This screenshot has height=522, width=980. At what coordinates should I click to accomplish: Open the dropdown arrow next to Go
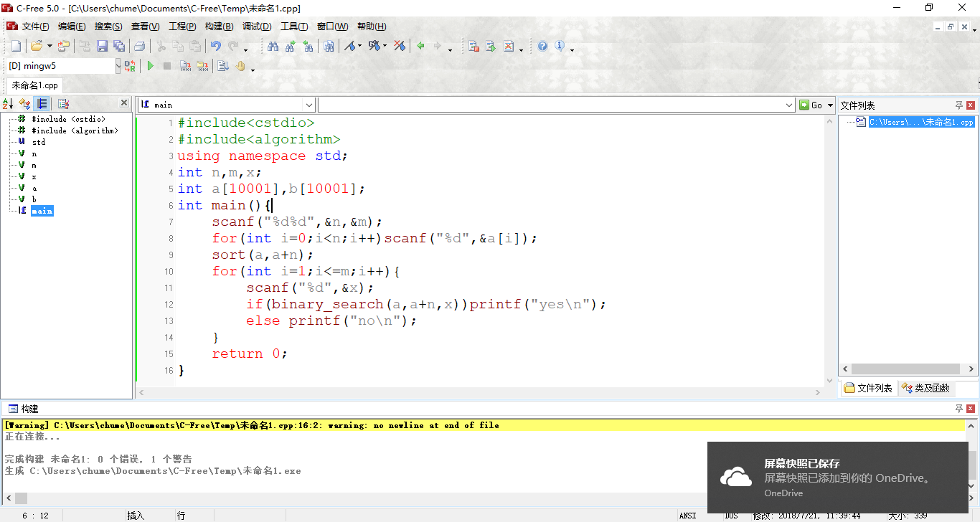click(830, 105)
